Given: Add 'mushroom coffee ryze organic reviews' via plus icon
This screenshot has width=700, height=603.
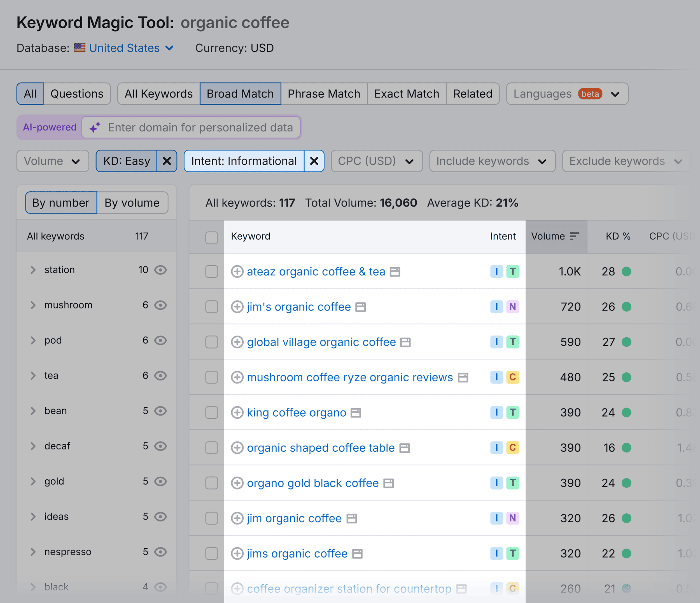Looking at the screenshot, I should click(237, 377).
